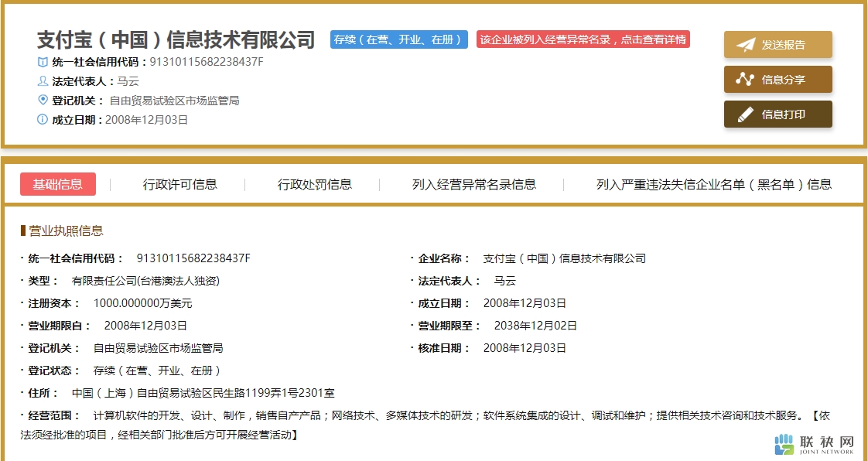Click the book icon beside the header 统一社会信用代码

43,62
